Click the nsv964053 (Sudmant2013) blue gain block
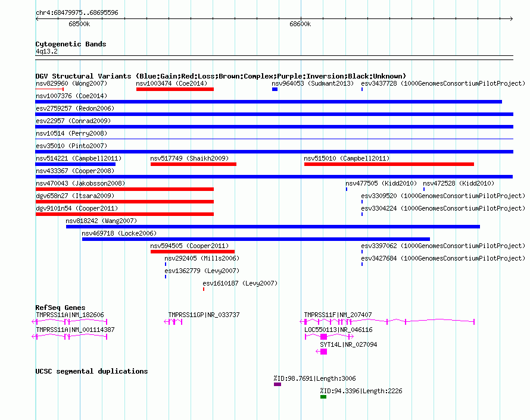530x420 pixels. pos(275,89)
